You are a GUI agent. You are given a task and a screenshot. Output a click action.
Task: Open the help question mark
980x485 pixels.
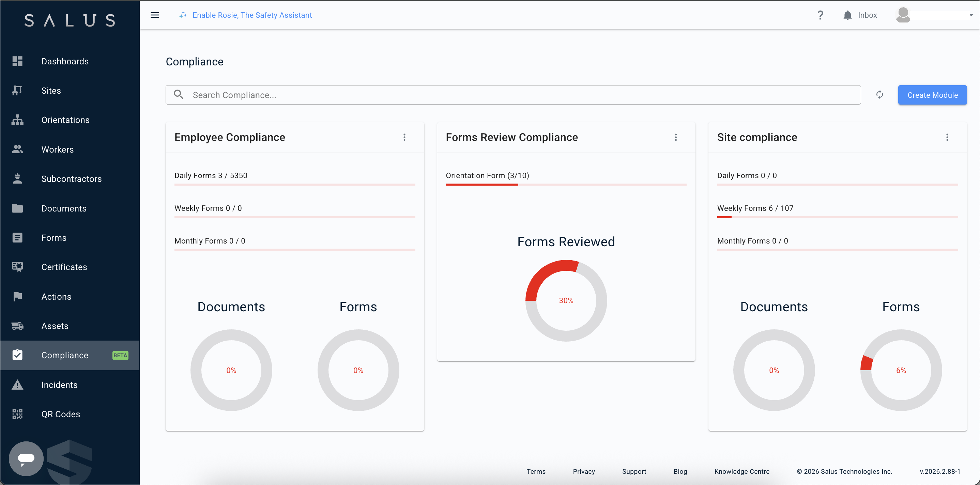(x=820, y=15)
